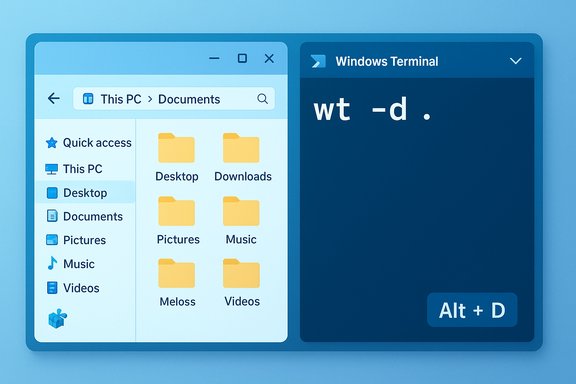Screen dimensions: 576x384
Task: Expand the breadcrumb chevron after This PC
Action: pyautogui.click(x=150, y=99)
